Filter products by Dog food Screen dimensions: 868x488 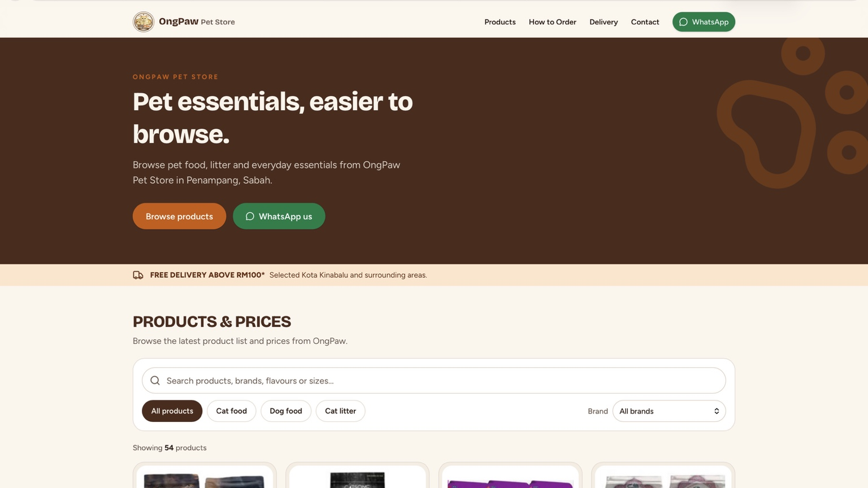[x=286, y=411]
